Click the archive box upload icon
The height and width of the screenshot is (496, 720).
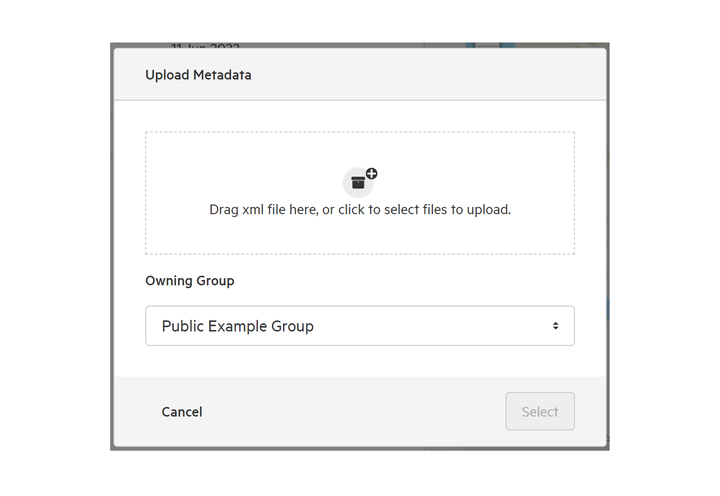click(358, 183)
